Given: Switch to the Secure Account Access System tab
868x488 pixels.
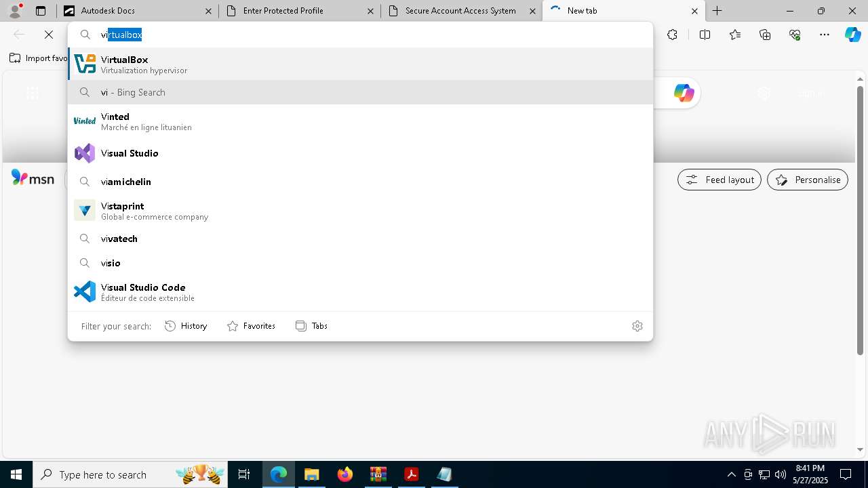Looking at the screenshot, I should click(x=460, y=11).
